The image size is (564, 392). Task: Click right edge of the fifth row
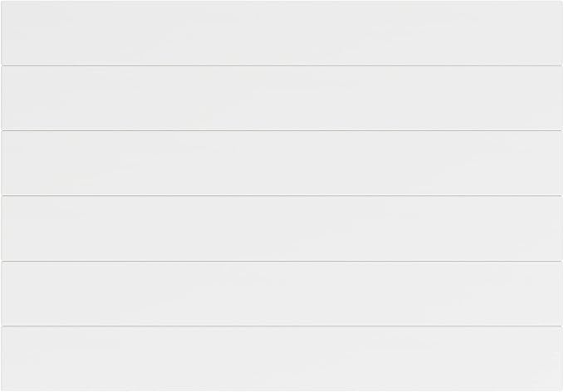point(562,293)
